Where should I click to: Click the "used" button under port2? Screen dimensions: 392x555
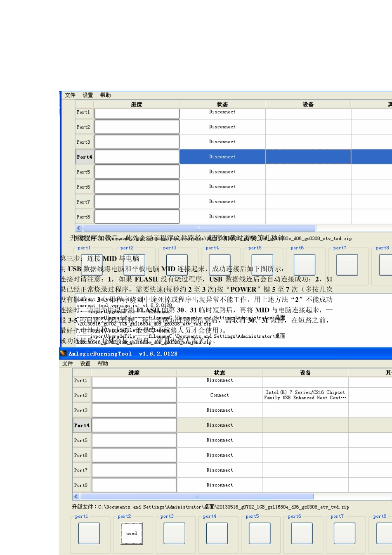[x=132, y=534]
